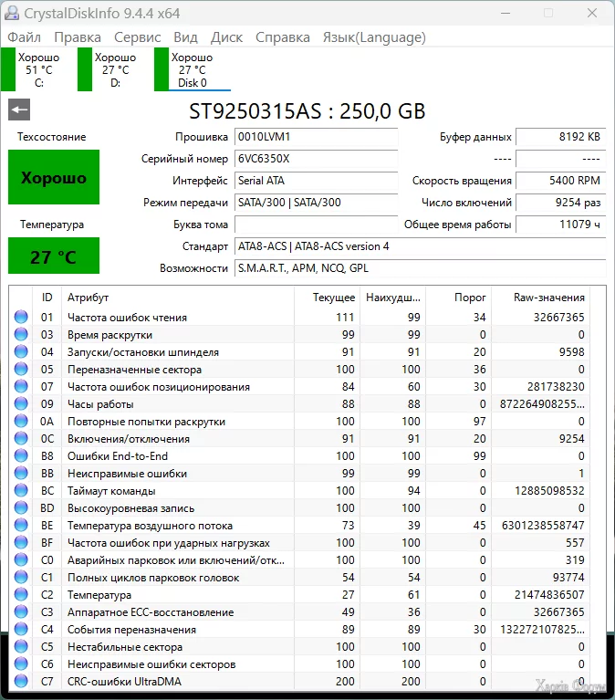Viewport: 615px width, 700px height.
Task: Click status orb for attribute C7 CRC errors
Action: [x=21, y=681]
